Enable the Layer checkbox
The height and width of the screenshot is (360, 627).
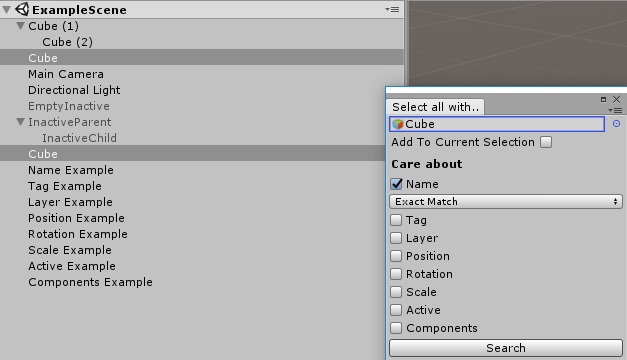pyautogui.click(x=396, y=238)
